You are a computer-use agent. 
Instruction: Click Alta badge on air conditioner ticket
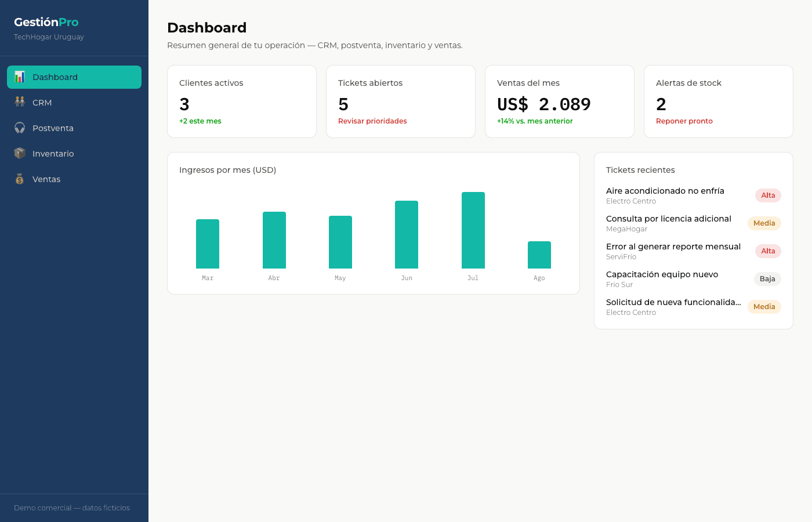768,195
